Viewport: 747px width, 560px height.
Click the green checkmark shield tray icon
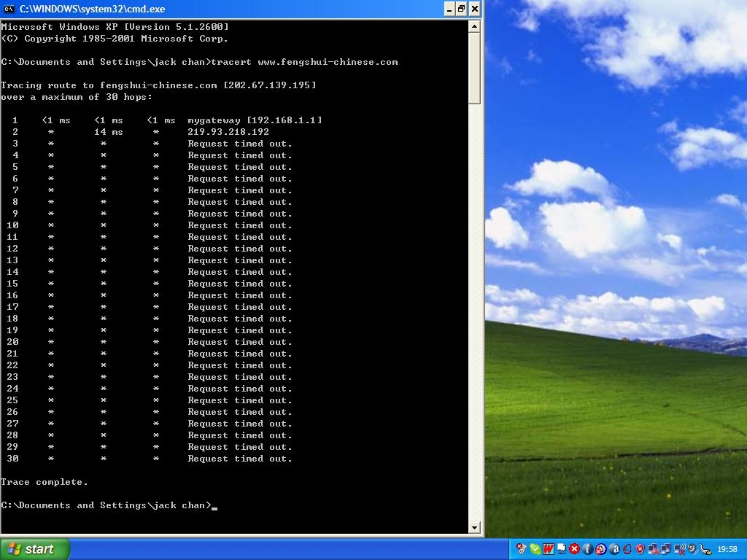click(535, 549)
